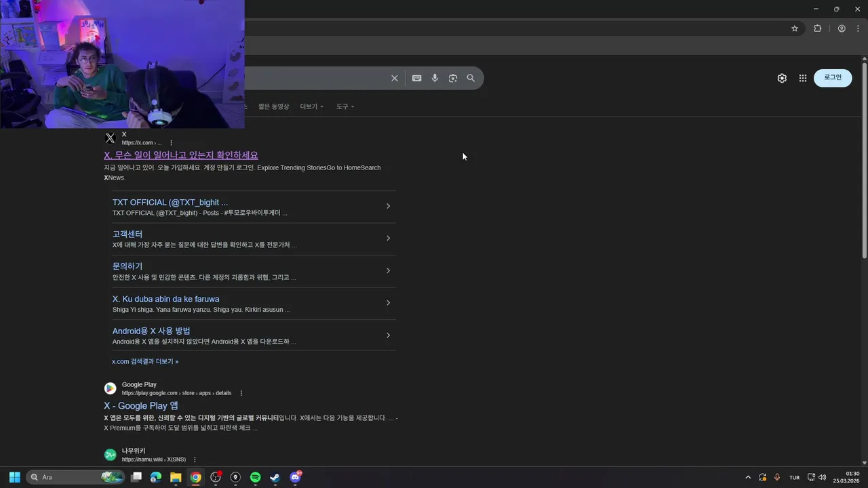Clear the Google search box text

394,78
